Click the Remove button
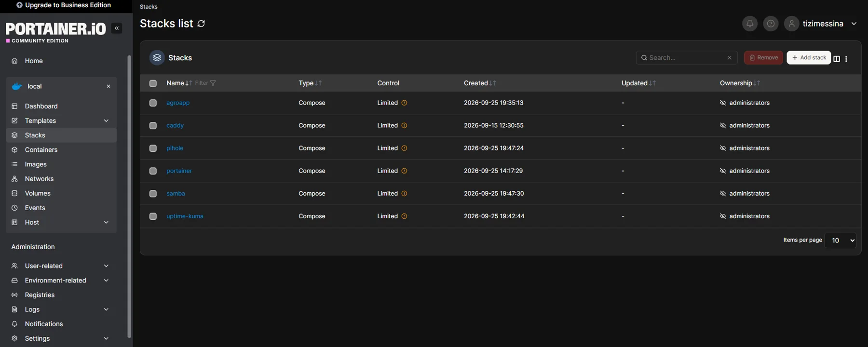868x347 pixels. pyautogui.click(x=763, y=58)
